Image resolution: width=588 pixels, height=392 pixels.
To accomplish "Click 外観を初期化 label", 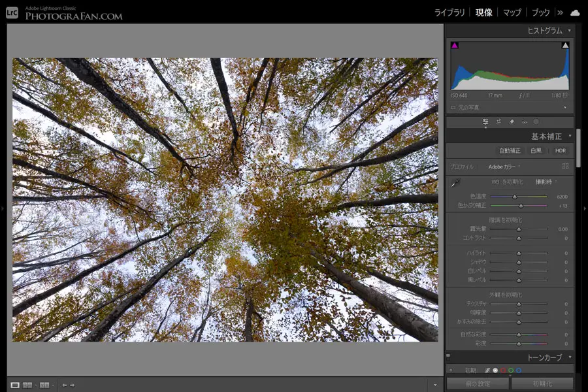I will (506, 295).
